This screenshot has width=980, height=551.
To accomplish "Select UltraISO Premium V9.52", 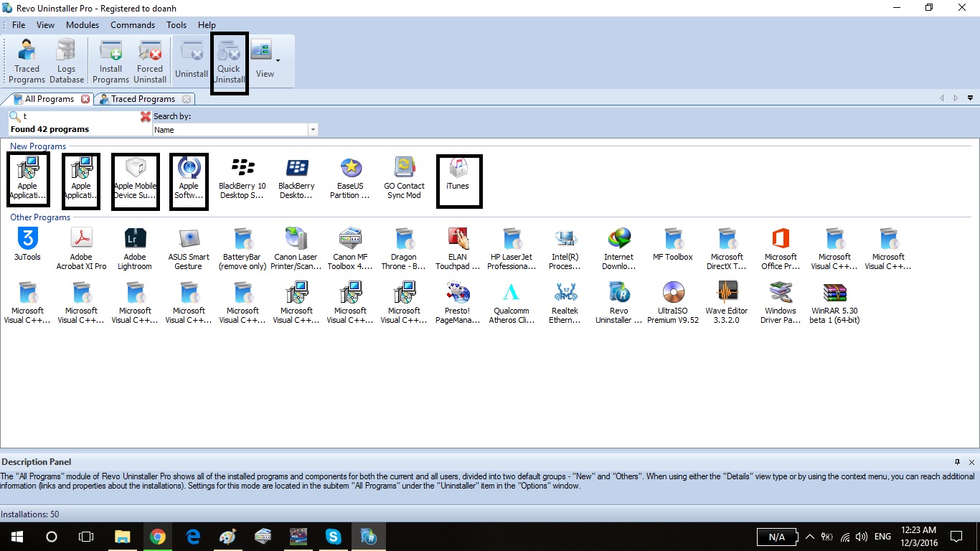I will pyautogui.click(x=673, y=303).
